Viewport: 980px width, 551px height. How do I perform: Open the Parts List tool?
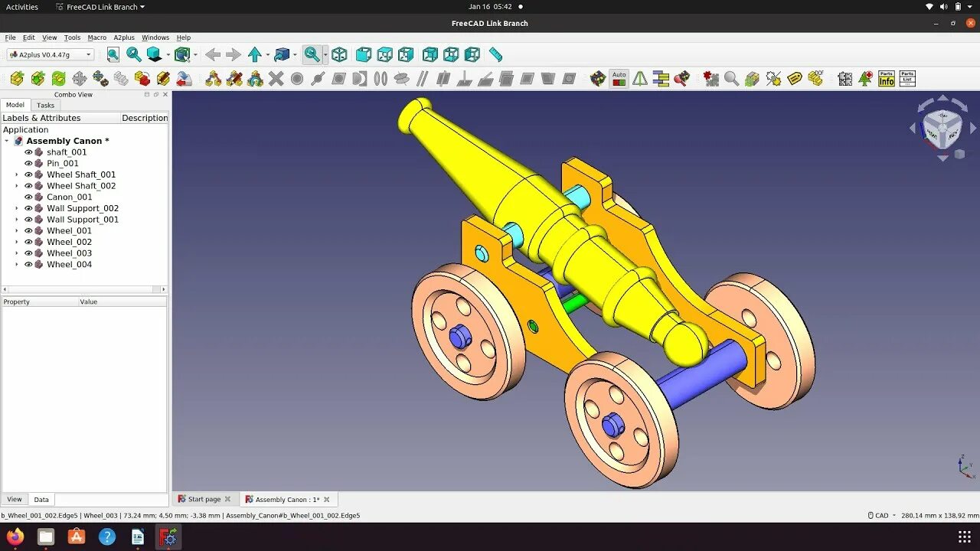(907, 78)
